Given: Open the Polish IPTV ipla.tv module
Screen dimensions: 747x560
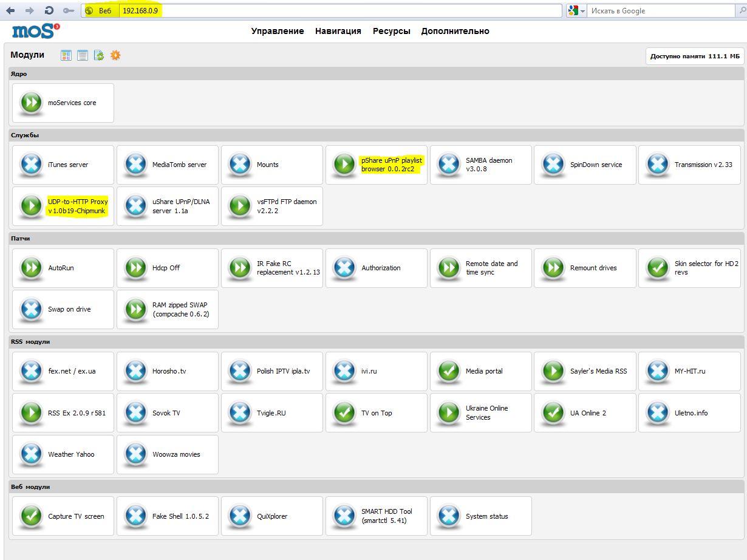Looking at the screenshot, I should tap(272, 371).
